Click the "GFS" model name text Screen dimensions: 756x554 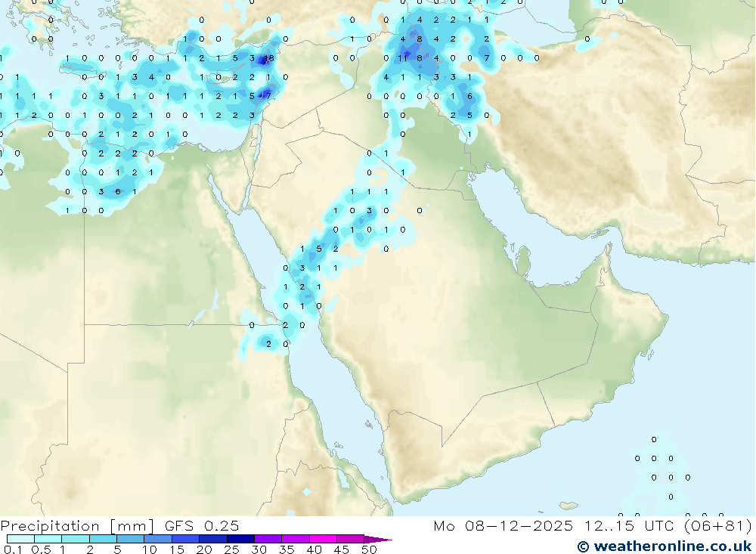(x=179, y=525)
